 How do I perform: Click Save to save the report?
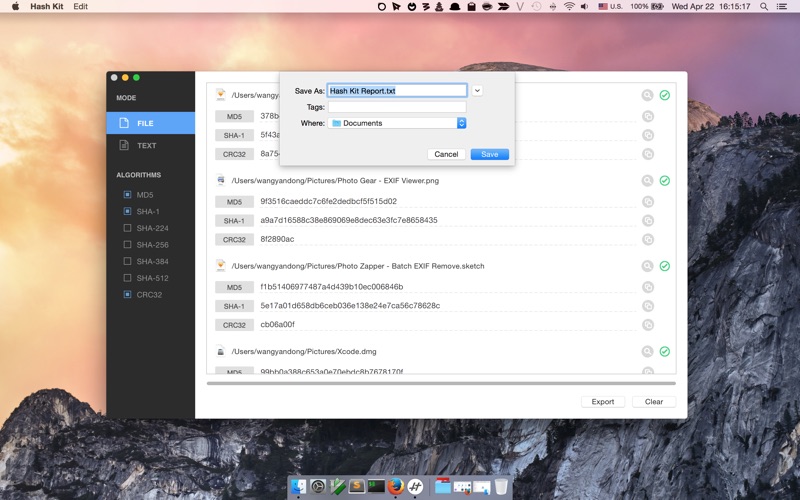tap(490, 154)
